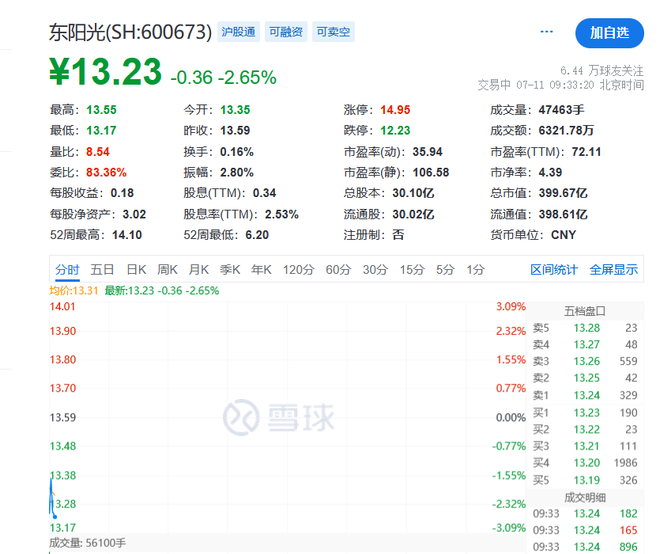The width and height of the screenshot is (660, 554).
Task: Click the 买5 row at 13.19
Action: [585, 480]
